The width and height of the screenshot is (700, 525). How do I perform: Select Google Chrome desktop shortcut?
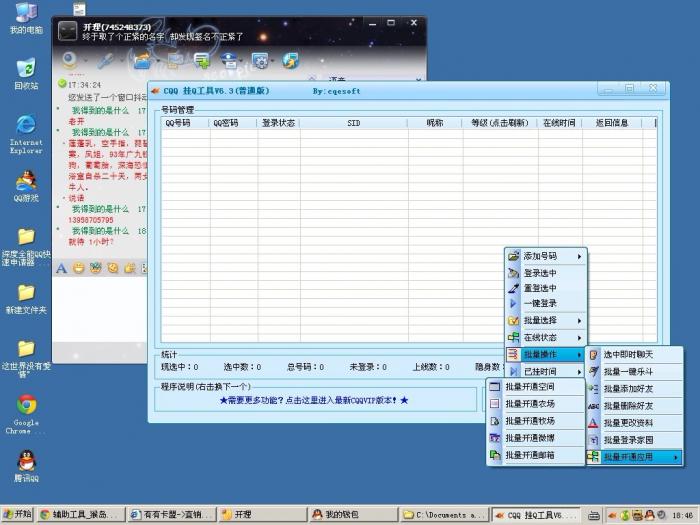pyautogui.click(x=26, y=414)
